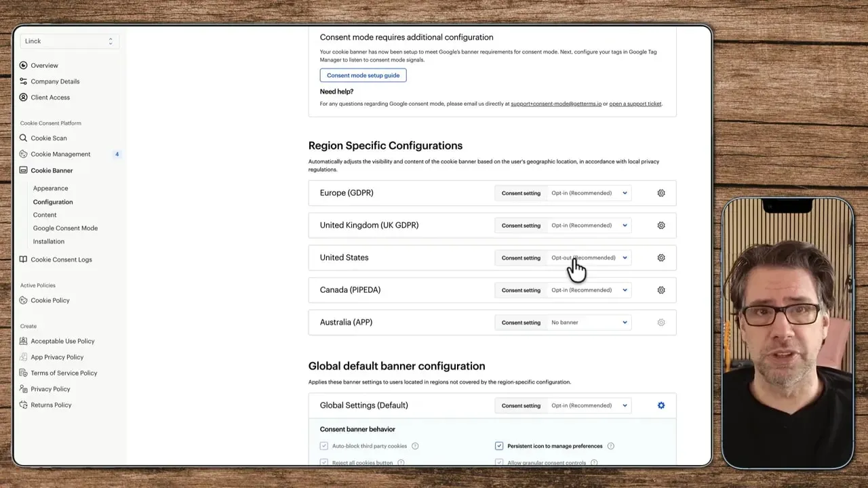View the Cookie Consent Logs
The width and height of the screenshot is (868, 488).
(61, 259)
